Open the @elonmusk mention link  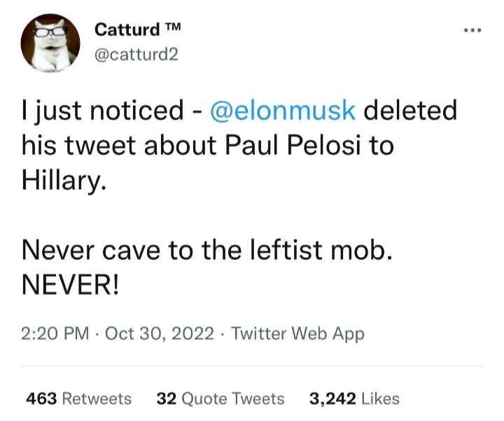(283, 111)
